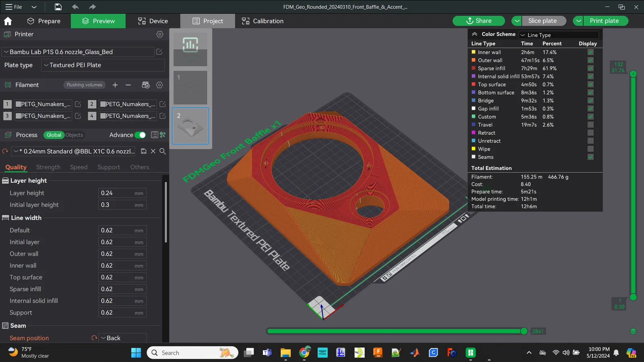Toggle the Advance mode switch
Image resolution: width=644 pixels, height=362 pixels.
tap(140, 135)
